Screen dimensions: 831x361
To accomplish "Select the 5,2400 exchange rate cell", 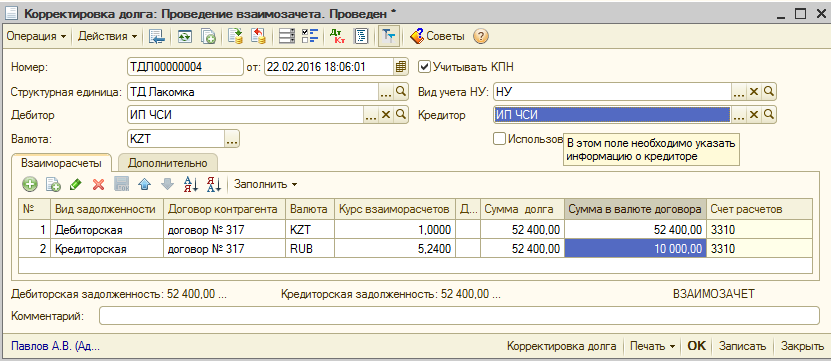I will click(x=395, y=249).
